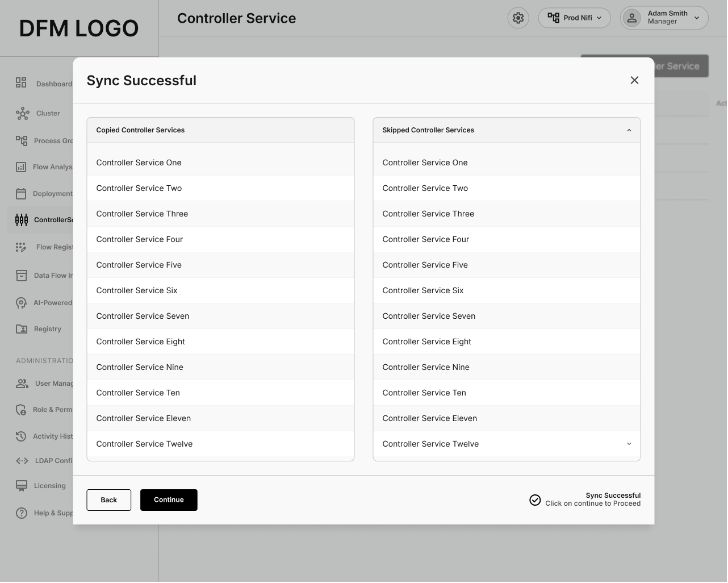728x583 pixels.
Task: Select copied Controller Service Three
Action: point(220,214)
